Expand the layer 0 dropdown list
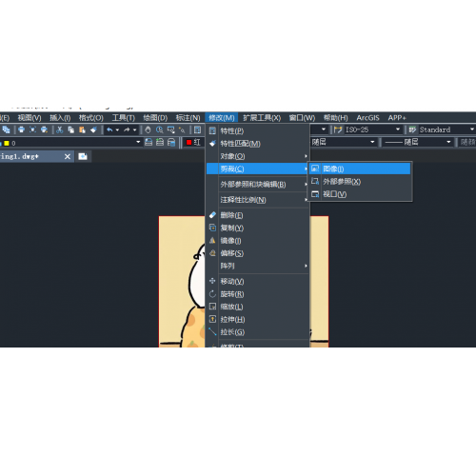476x457 pixels. click(x=138, y=142)
